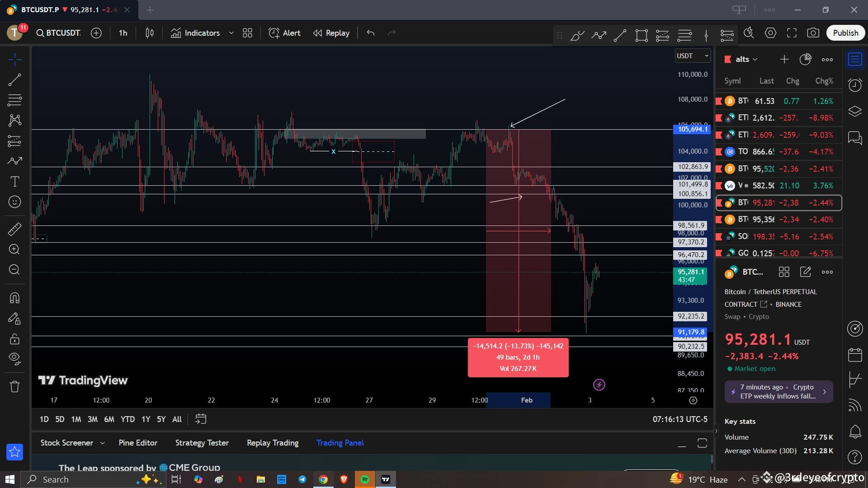The image size is (868, 488).
Task: Open the emoji drawing tool
Action: pos(15,202)
